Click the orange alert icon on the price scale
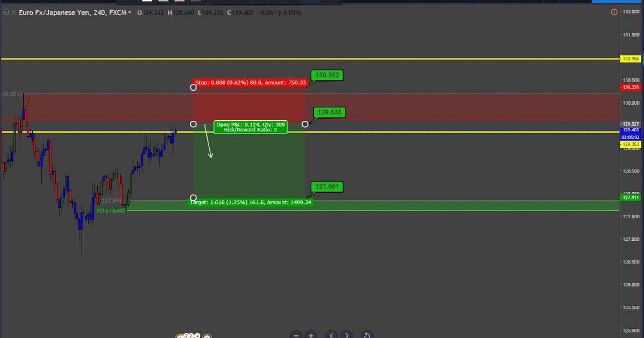This screenshot has width=644, height=338. pos(614,12)
